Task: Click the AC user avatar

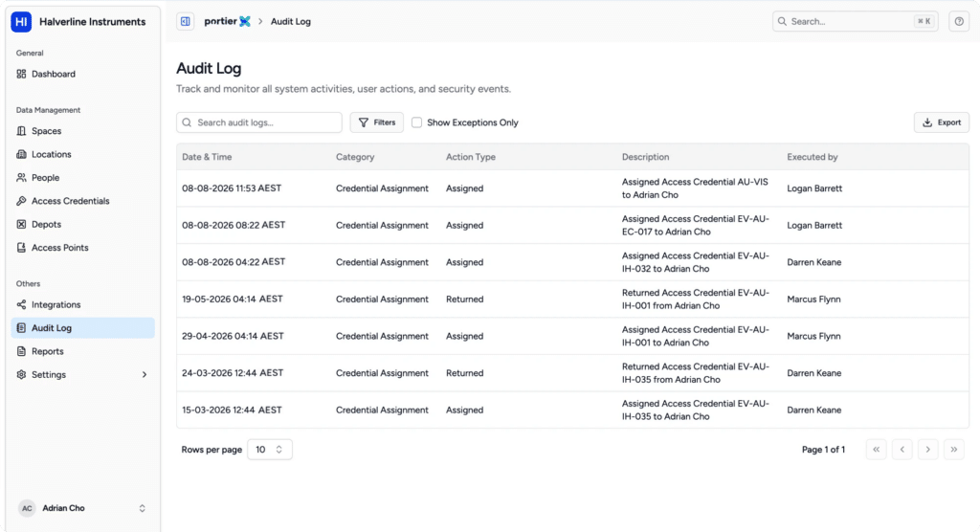Action: pyautogui.click(x=27, y=508)
